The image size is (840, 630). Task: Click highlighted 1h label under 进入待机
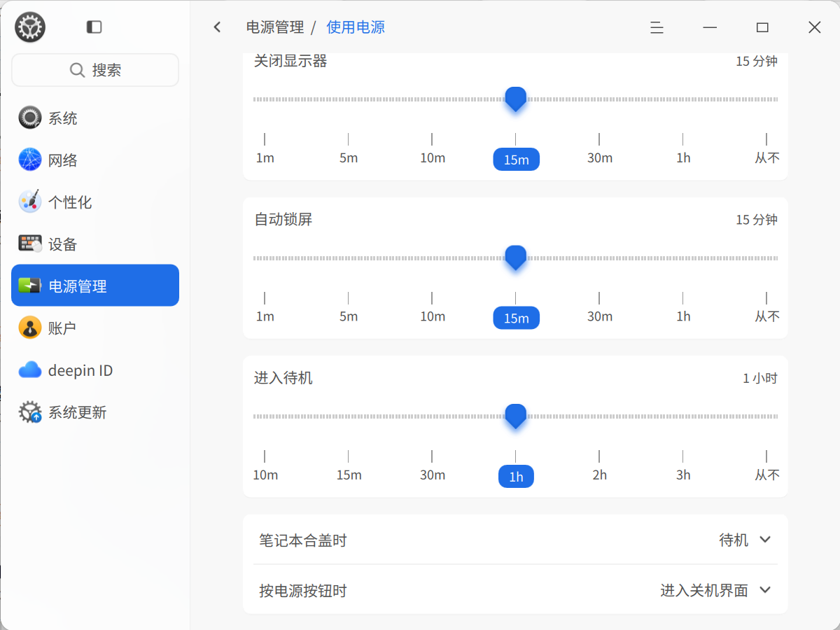(x=516, y=477)
